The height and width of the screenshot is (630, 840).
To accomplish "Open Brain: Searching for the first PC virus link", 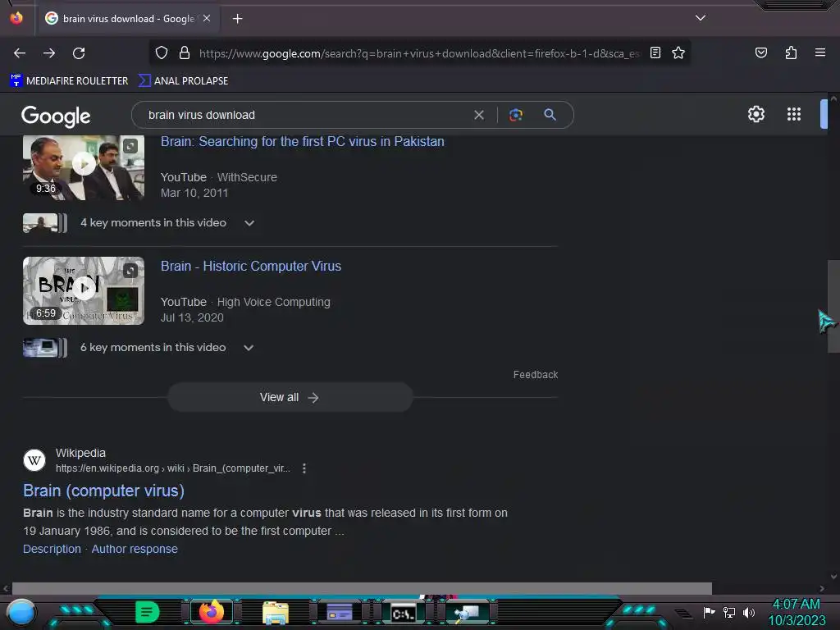I will coord(303,141).
